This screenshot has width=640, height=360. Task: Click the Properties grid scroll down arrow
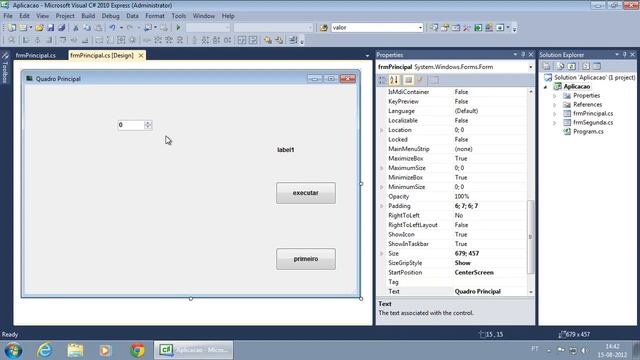point(531,292)
